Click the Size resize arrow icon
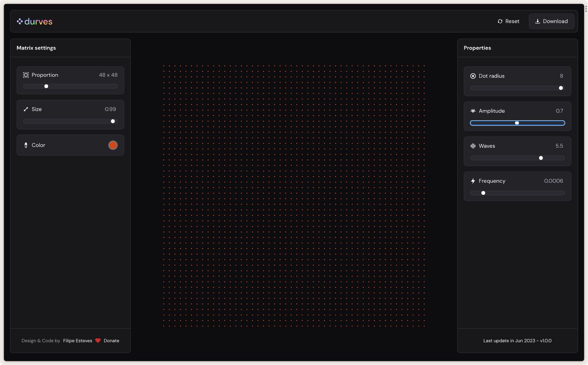Viewport: 588px width, 365px height. 26,109
